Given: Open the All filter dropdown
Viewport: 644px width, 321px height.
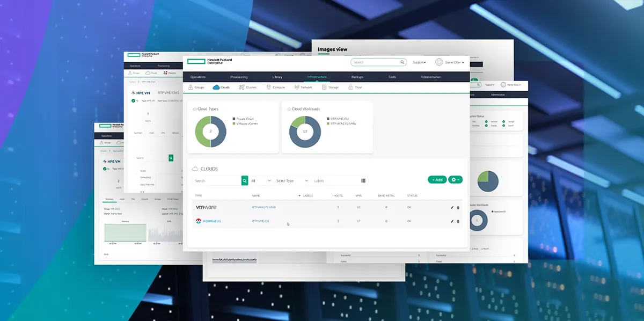Looking at the screenshot, I should [x=261, y=181].
